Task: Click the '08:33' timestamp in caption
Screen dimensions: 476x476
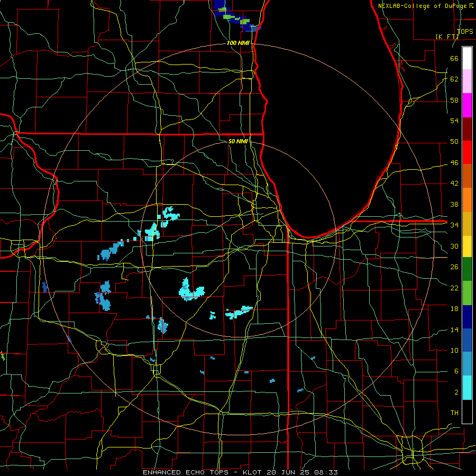Action: coord(326,472)
